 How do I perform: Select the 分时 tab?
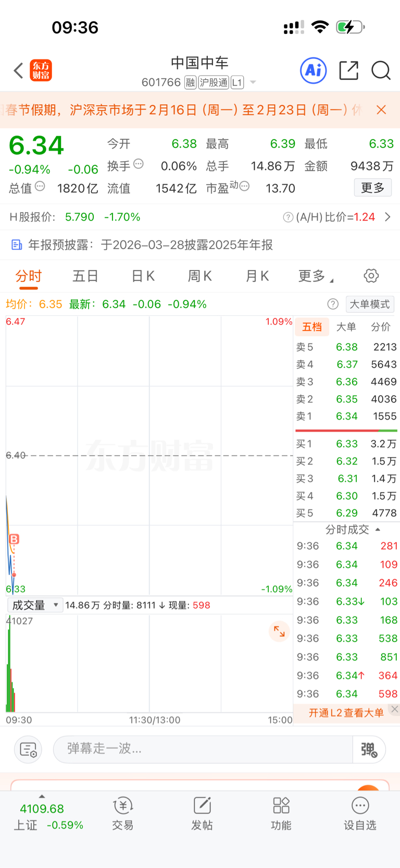click(29, 276)
